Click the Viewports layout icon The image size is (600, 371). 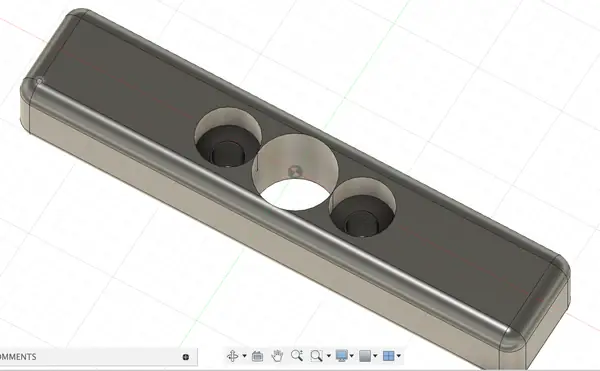[x=388, y=356]
